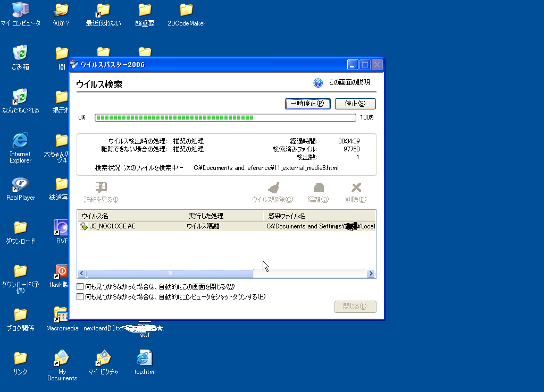Click the scan progress bar
Screen dimensions: 544x392
(225, 117)
